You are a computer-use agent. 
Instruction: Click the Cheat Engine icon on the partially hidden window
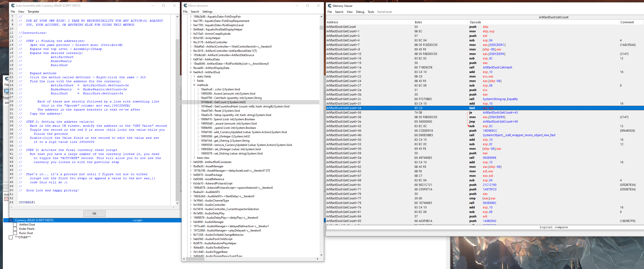6,78
